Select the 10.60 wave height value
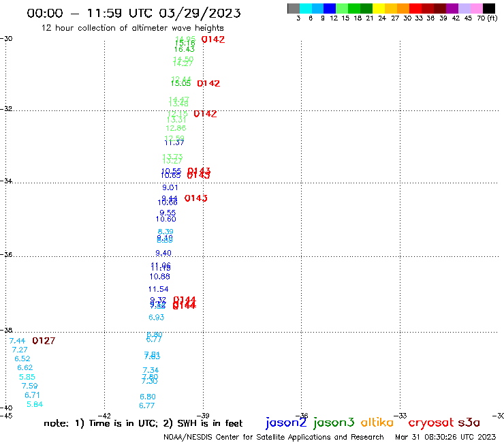This screenshot has height=443, width=504. pyautogui.click(x=166, y=219)
